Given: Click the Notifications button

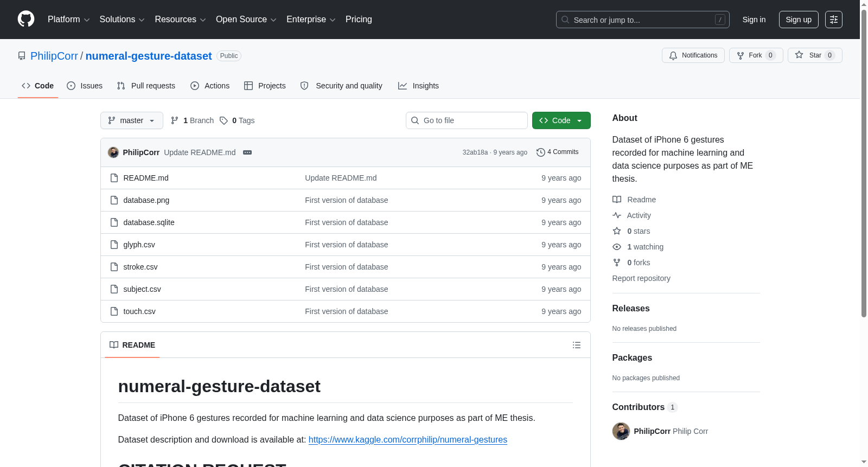Looking at the screenshot, I should [693, 55].
